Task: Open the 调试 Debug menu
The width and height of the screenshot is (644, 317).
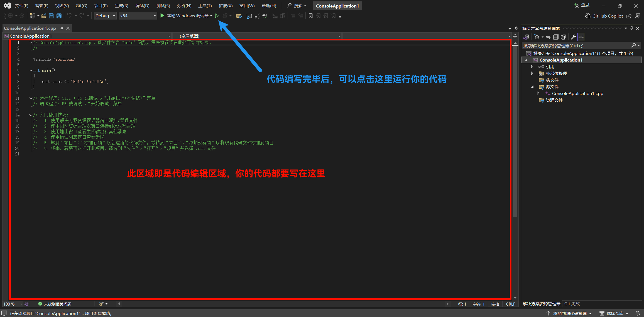Action: 140,6
